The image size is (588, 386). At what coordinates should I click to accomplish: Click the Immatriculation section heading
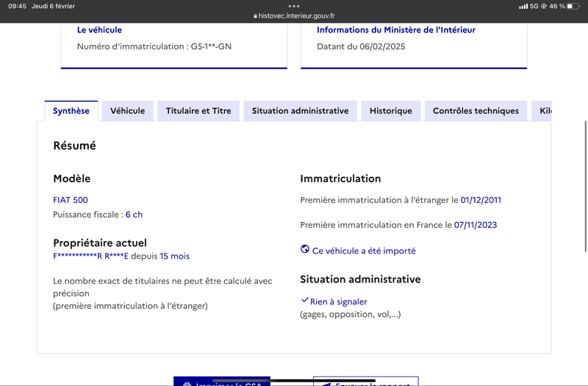coord(340,179)
